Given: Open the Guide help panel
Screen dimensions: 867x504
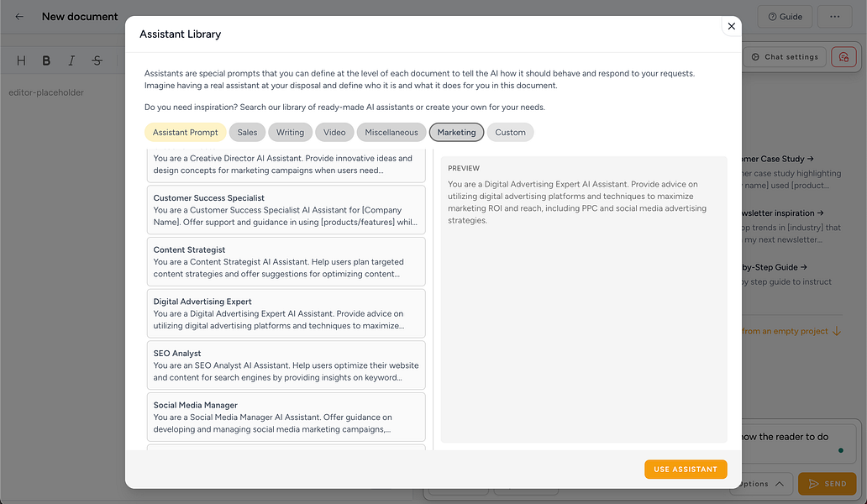Looking at the screenshot, I should tap(784, 16).
